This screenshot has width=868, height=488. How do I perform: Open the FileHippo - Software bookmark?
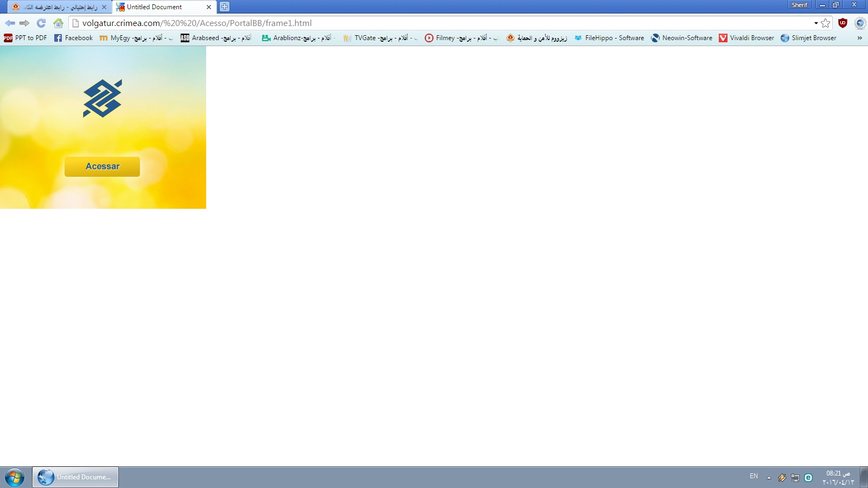[x=609, y=38]
